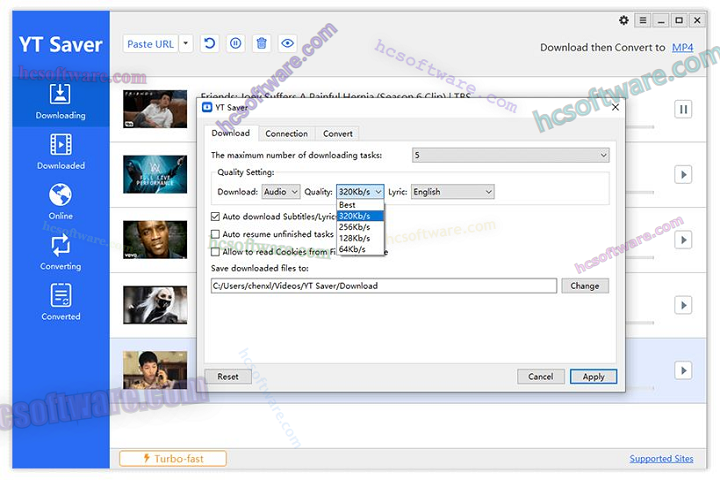This screenshot has height=480, width=720.
Task: Click the save path input field
Action: point(383,286)
